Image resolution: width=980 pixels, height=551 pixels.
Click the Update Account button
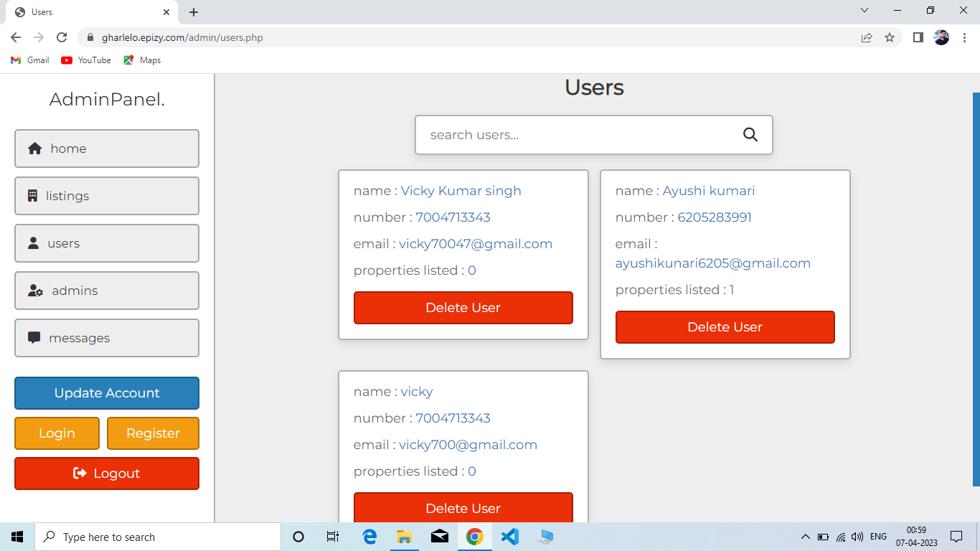coord(107,393)
